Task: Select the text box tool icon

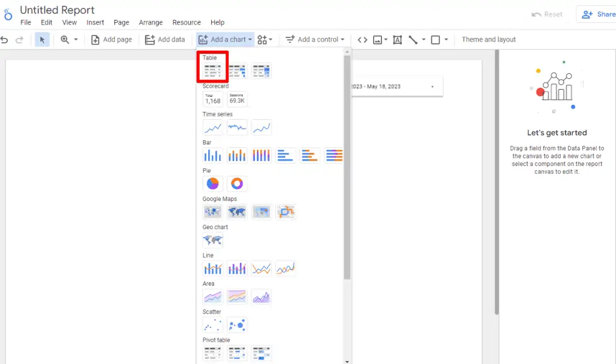Action: coord(397,40)
